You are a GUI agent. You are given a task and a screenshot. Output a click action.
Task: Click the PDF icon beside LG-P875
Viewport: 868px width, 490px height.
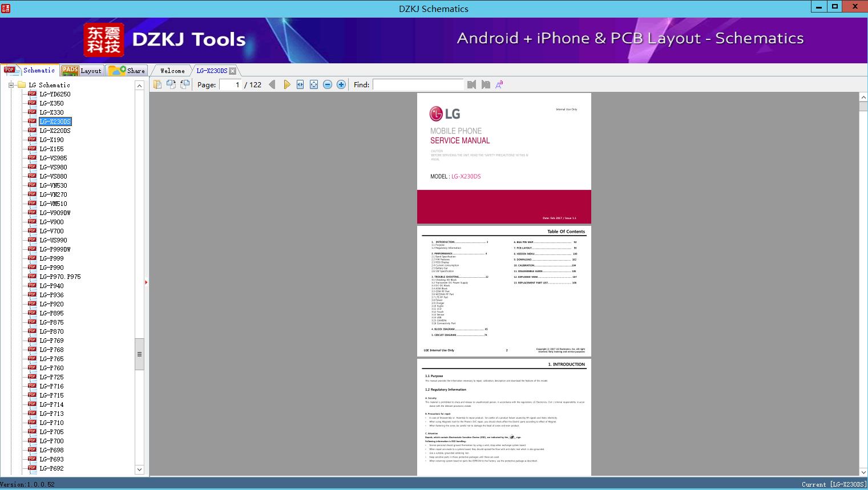32,322
